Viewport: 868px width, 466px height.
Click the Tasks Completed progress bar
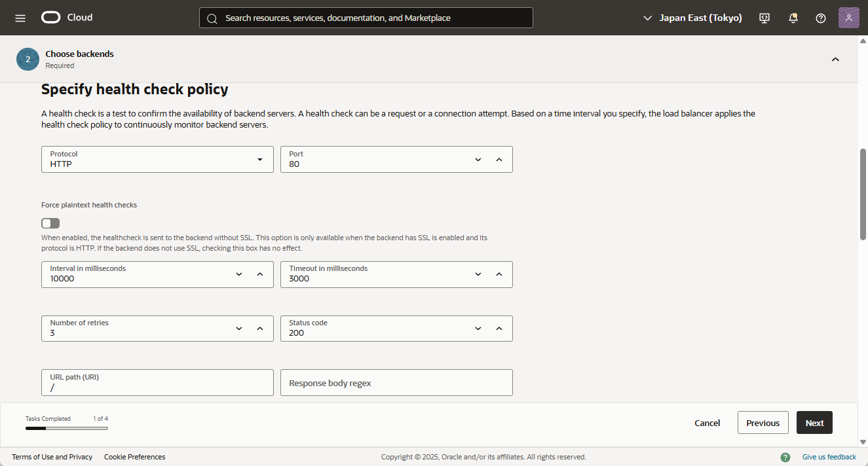67,428
